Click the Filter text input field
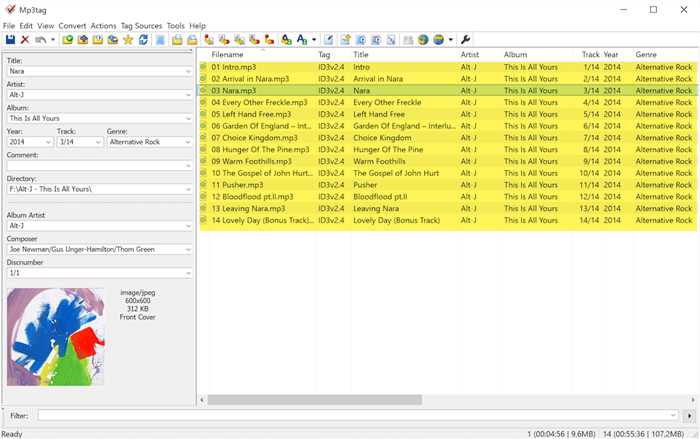Screen dimensions: 700x439 tap(358, 416)
